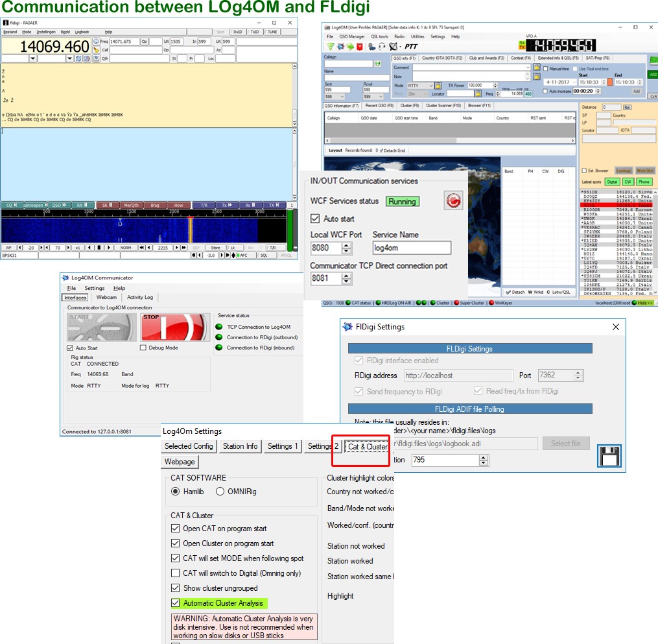This screenshot has height=644, width=658.
Task: Click the SK macro button in fldigi
Action: click(x=108, y=206)
